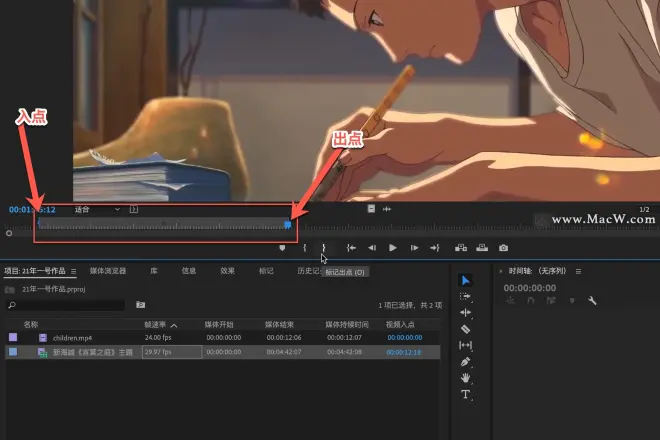Select the Track Select Forward tool
660x440 pixels.
465,296
